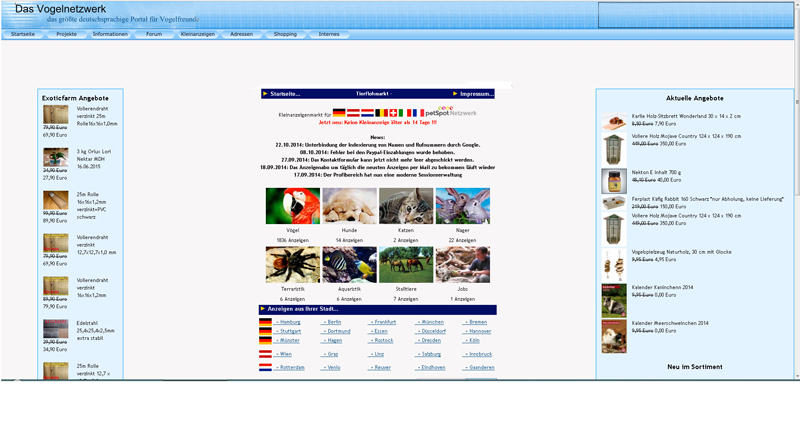Open the Forum menu tab
The width and height of the screenshot is (800, 439).
(x=153, y=34)
